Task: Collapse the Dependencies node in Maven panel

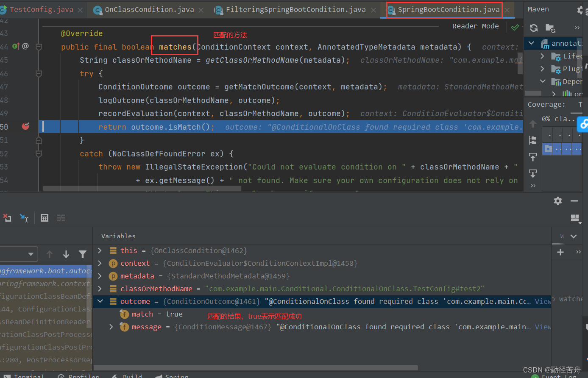Action: point(543,81)
